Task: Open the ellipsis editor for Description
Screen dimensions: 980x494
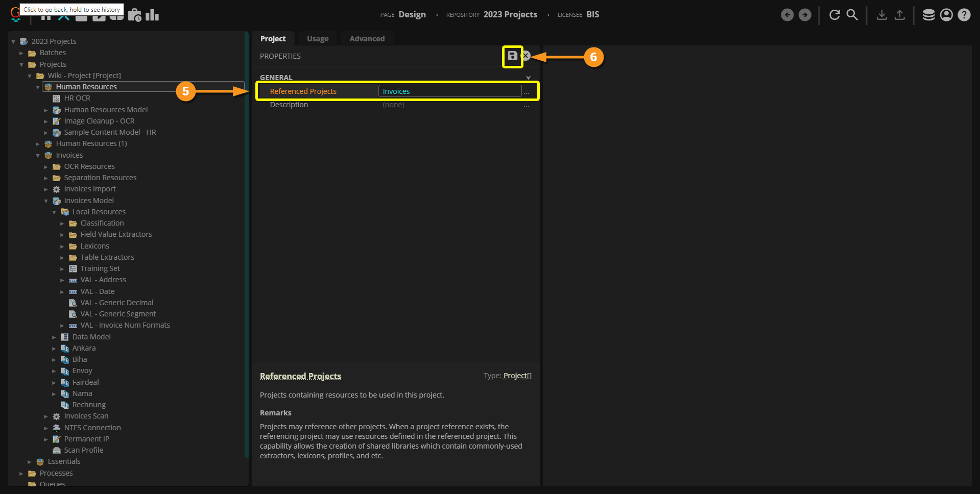Action: [x=527, y=105]
